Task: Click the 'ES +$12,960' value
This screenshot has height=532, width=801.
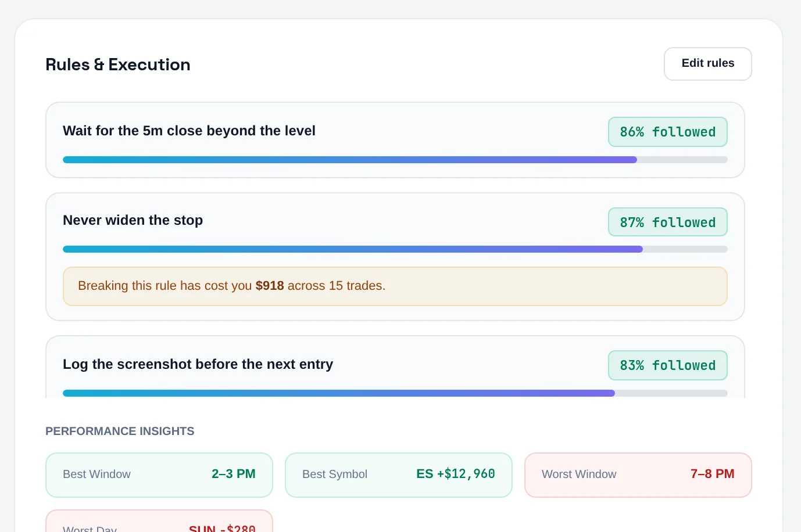Action: point(456,474)
